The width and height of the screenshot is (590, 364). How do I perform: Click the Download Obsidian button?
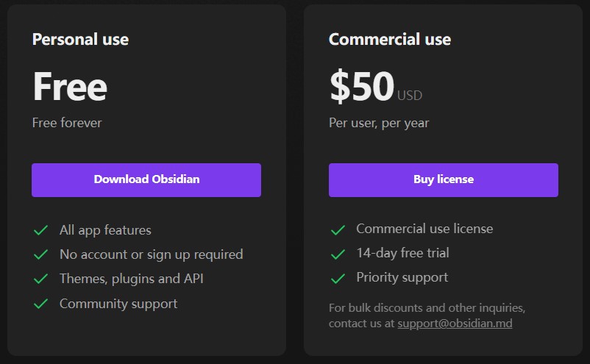146,180
